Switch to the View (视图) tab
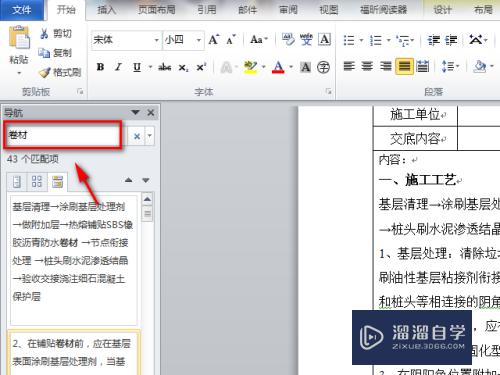 (x=329, y=10)
